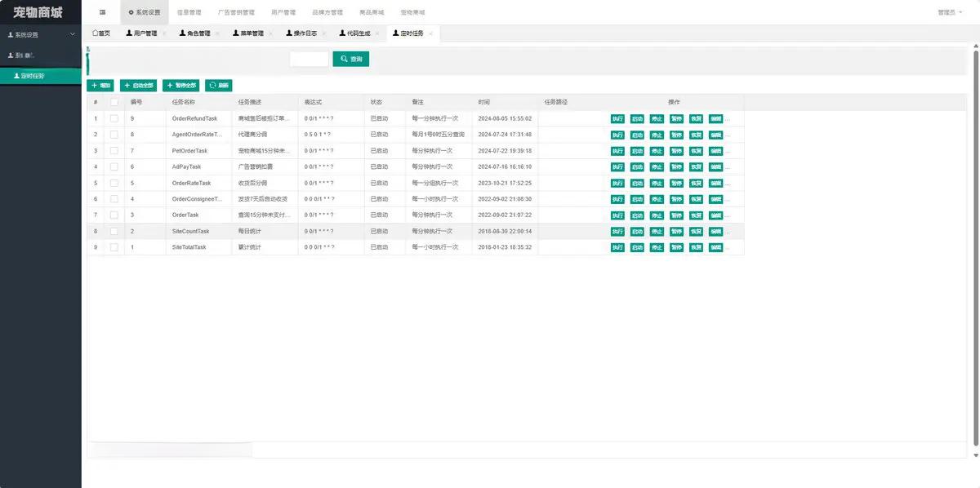Click 暂停 for OrderTask row

tap(676, 215)
